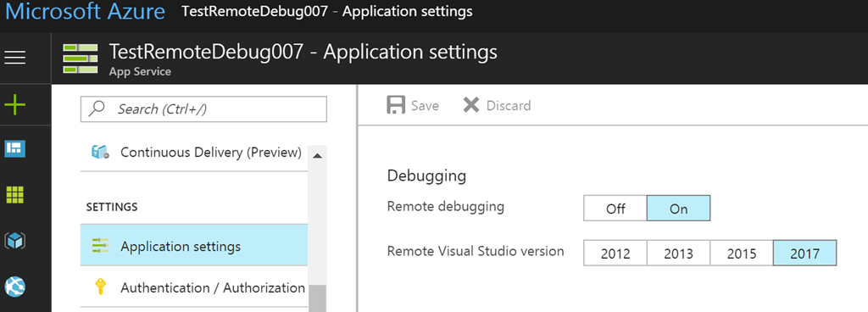Open the Dashboard icon in sidebar
868x312 pixels.
point(15,148)
